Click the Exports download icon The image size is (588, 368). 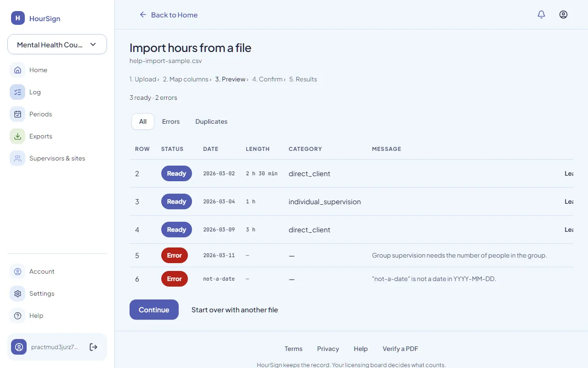[17, 136]
